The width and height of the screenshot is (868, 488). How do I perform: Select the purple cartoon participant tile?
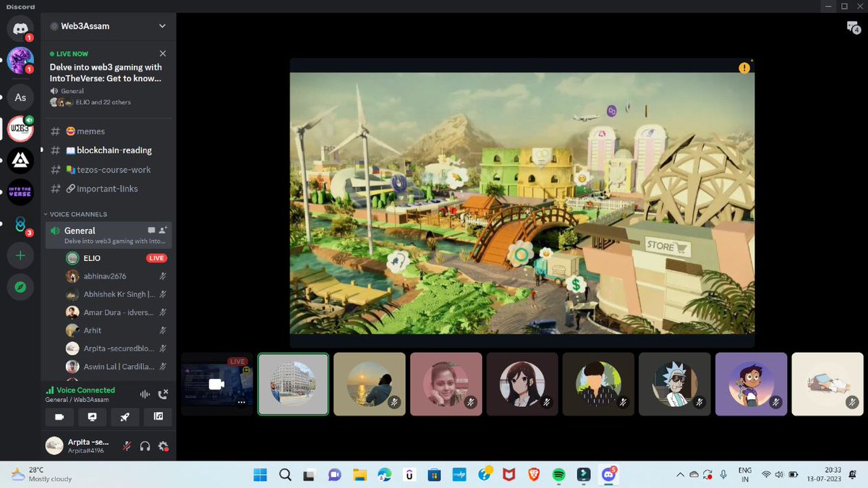[x=752, y=384]
